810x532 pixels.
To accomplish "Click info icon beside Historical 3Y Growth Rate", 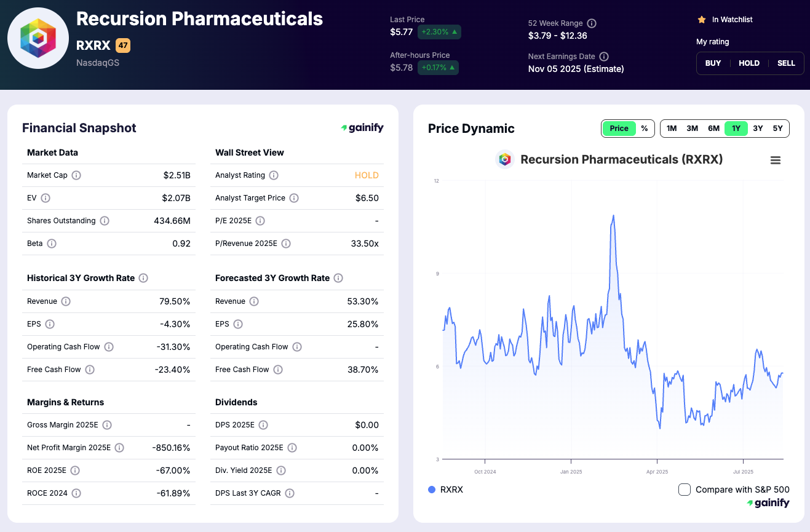I will [143, 278].
